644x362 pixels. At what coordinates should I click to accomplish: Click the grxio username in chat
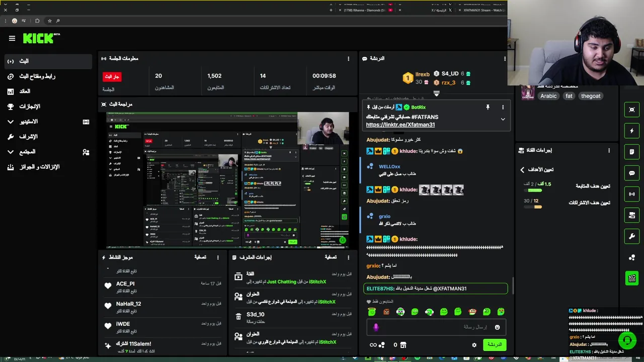point(384,216)
